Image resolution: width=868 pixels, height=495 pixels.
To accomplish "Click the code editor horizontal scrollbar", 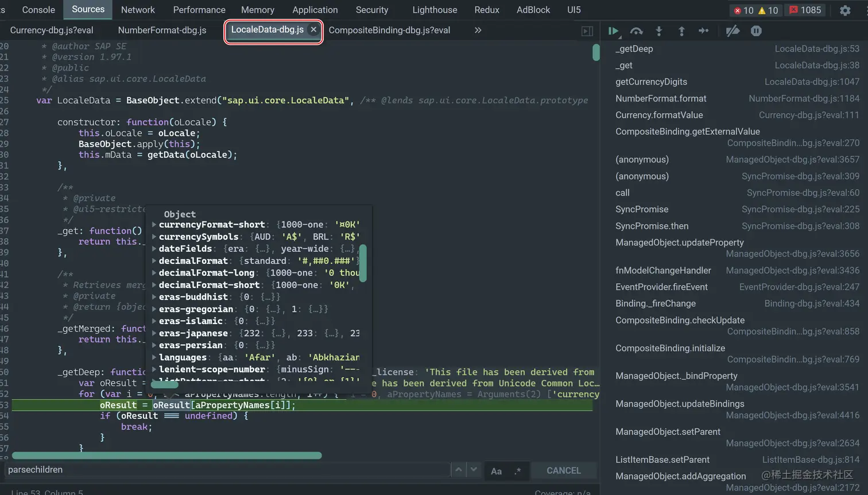I will (x=166, y=455).
